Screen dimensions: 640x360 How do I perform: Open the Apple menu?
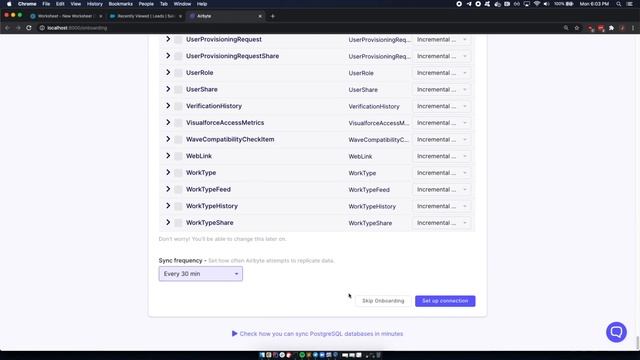[x=9, y=4]
